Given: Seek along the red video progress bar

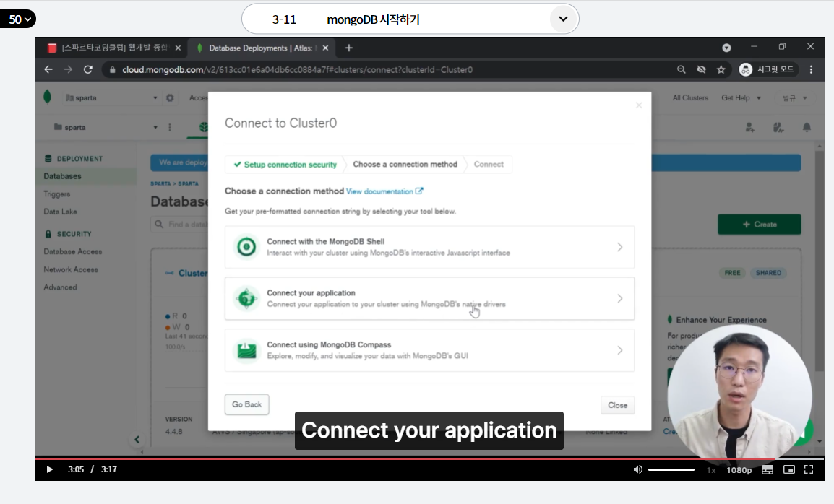Looking at the screenshot, I should (x=429, y=458).
